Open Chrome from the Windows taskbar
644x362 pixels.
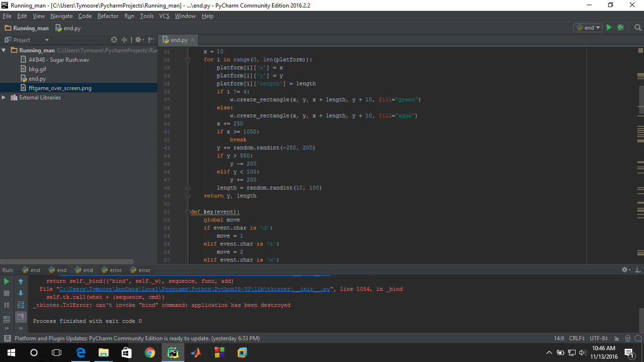(150, 353)
